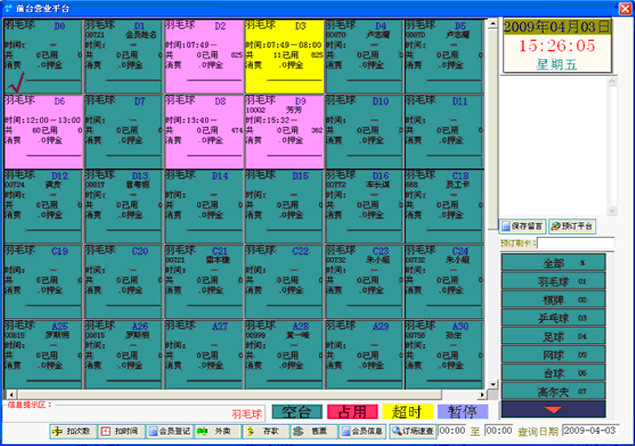Image resolution: width=635 pixels, height=446 pixels.
Task: Choose the 网球 05 category
Action: click(553, 354)
